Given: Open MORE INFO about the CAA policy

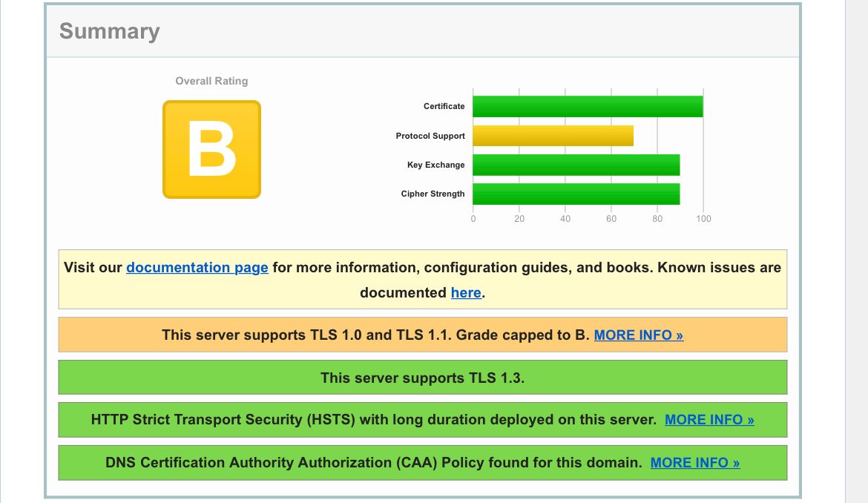Looking at the screenshot, I should 694,462.
